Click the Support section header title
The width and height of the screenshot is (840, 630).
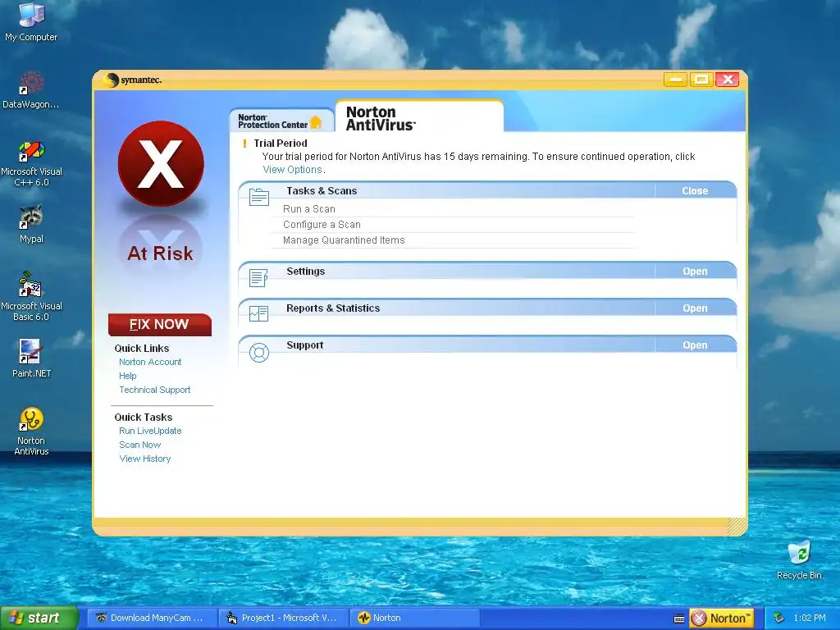[x=305, y=345]
